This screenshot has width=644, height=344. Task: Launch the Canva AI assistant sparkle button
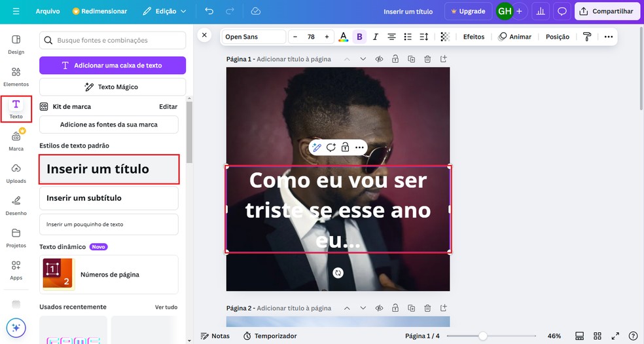(x=16, y=328)
